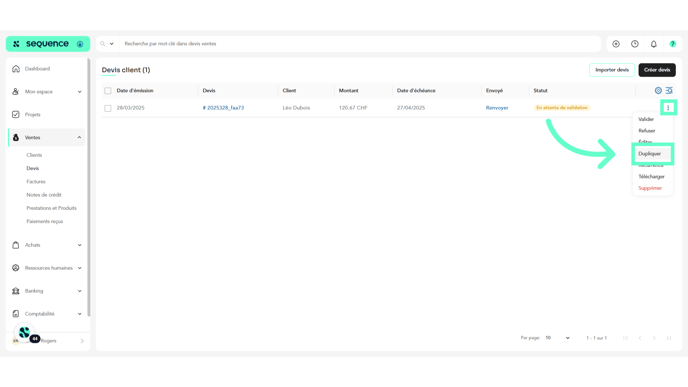Image resolution: width=688 pixels, height=387 pixels.
Task: Choose Valider from the row menu
Action: pyautogui.click(x=646, y=119)
